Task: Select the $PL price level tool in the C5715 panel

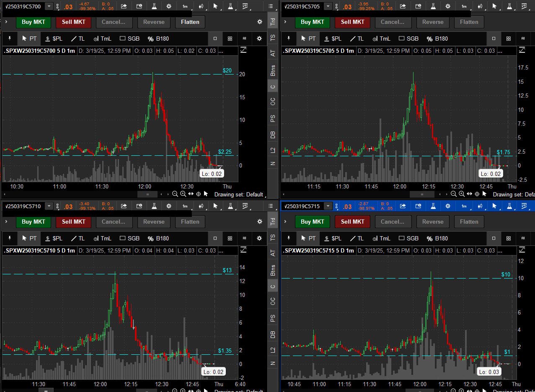Action: (332, 238)
